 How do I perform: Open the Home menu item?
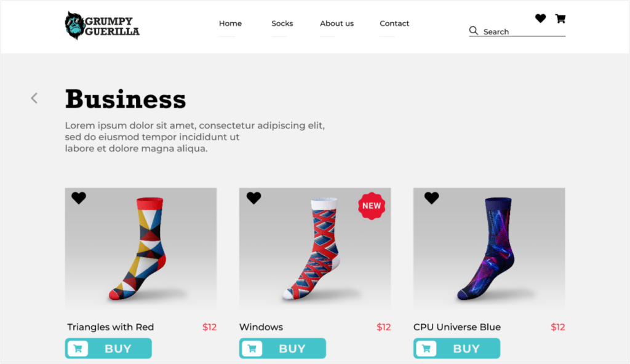(x=230, y=23)
